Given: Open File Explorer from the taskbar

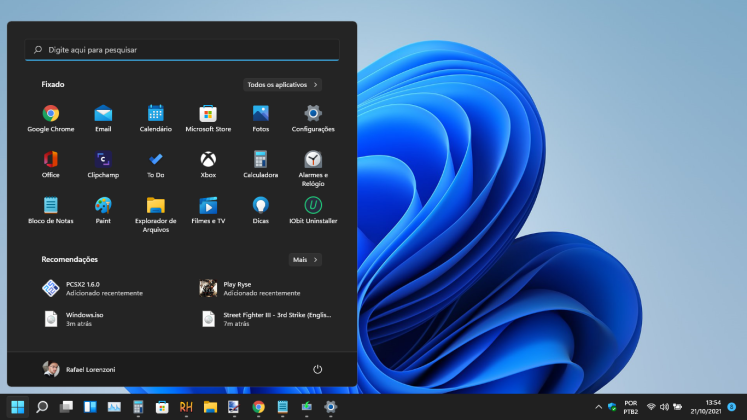Looking at the screenshot, I should [x=210, y=407].
